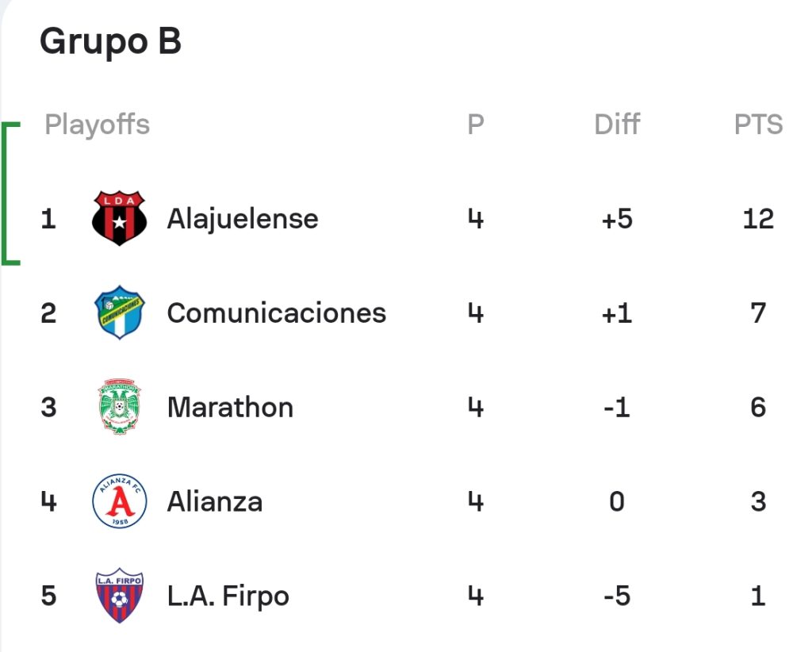
Task: Click the Comunicaciones team logo
Action: (120, 313)
